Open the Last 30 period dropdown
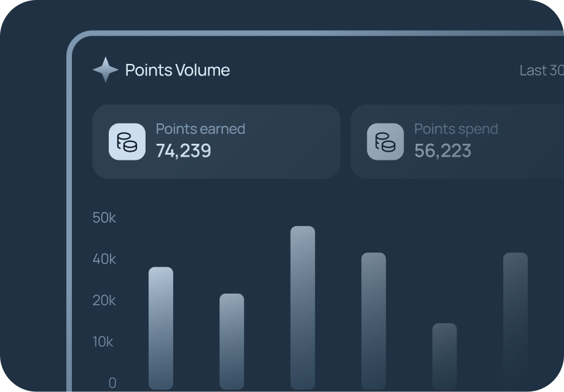564x392 pixels. coord(542,71)
